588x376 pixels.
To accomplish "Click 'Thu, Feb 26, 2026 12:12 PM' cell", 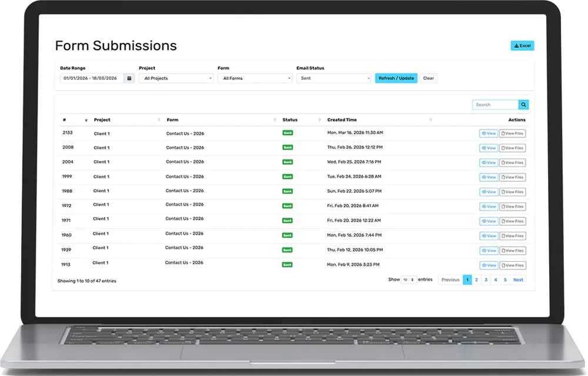I will coord(355,147).
